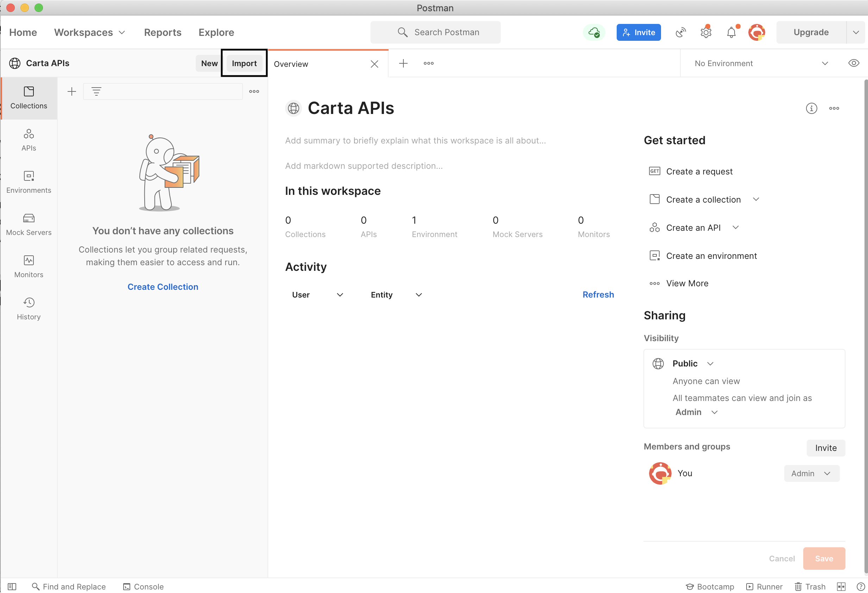
Task: Change the Public visibility dropdown
Action: (x=693, y=363)
